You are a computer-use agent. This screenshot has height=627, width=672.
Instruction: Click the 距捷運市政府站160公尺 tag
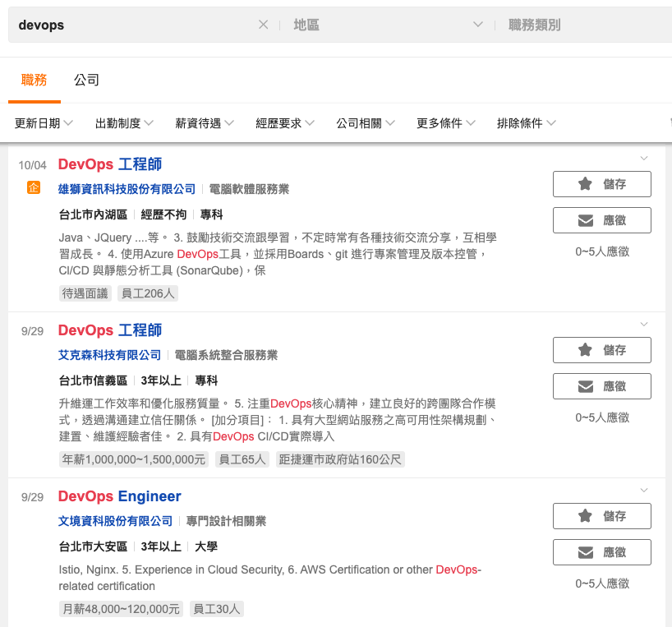[340, 459]
